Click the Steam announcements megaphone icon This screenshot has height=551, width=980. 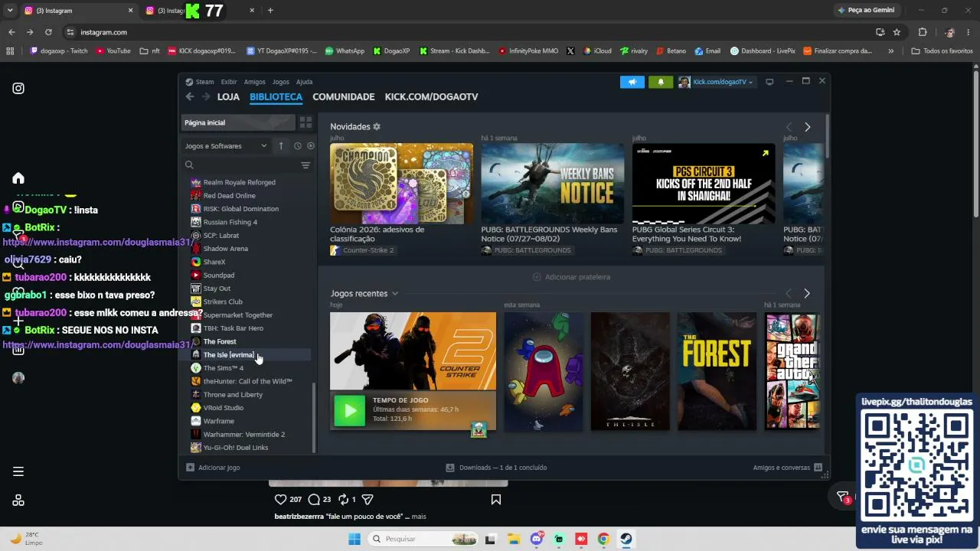pos(632,82)
